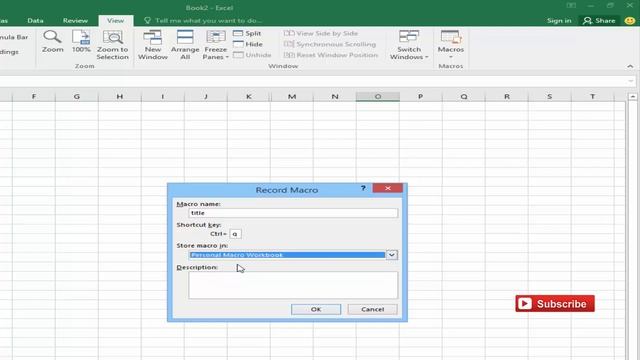Click the Description text area
The height and width of the screenshot is (360, 640).
pyautogui.click(x=293, y=285)
